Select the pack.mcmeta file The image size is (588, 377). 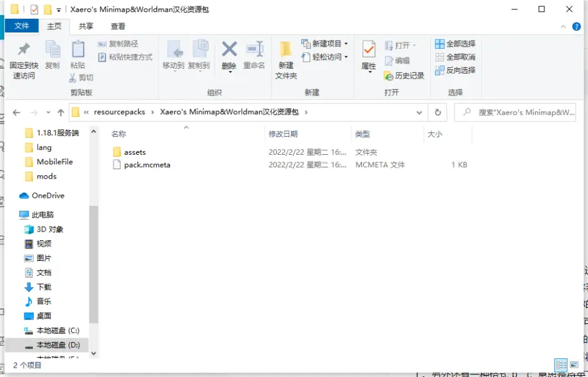point(142,165)
